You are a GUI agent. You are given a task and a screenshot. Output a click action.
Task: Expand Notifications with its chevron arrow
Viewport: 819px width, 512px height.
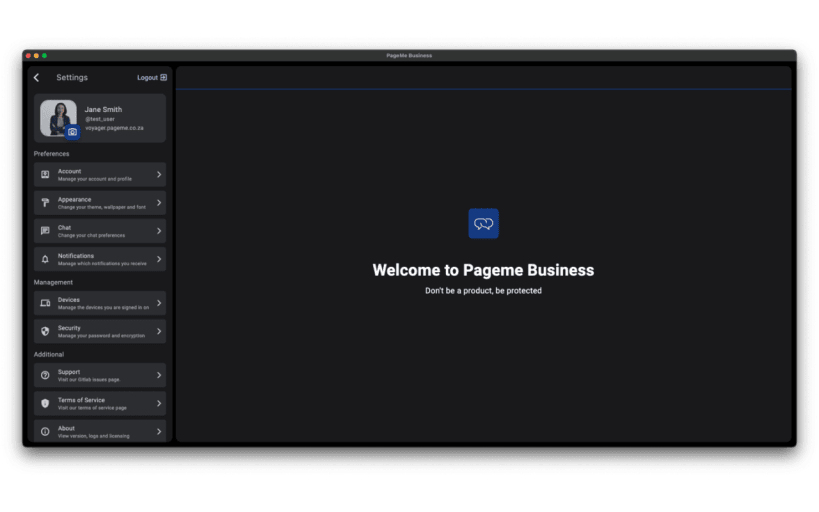pos(159,259)
